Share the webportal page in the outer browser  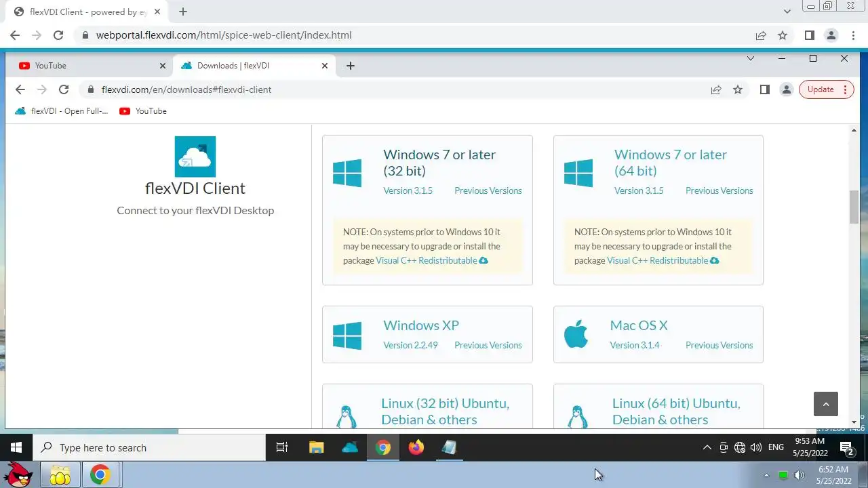click(x=761, y=35)
